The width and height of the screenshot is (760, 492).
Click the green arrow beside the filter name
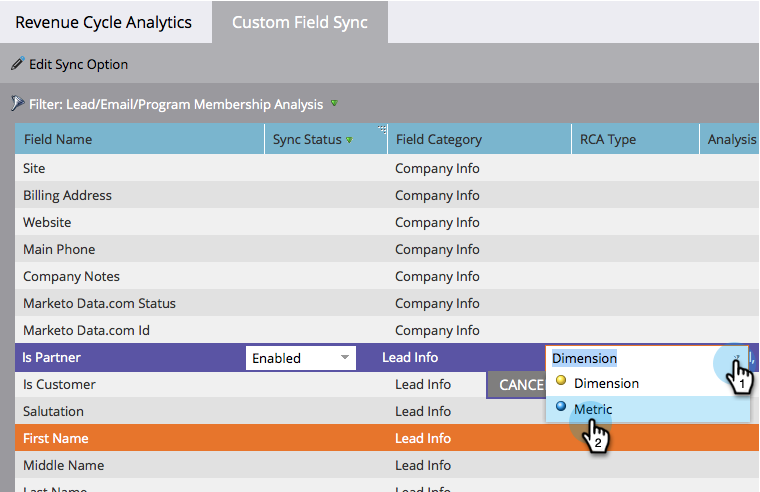tap(334, 103)
